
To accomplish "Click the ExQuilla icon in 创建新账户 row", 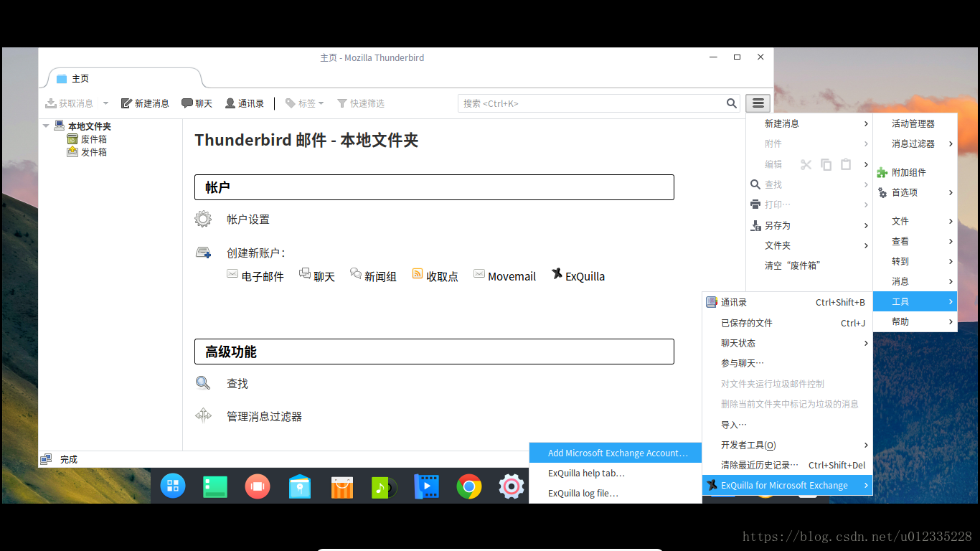I will coord(557,273).
